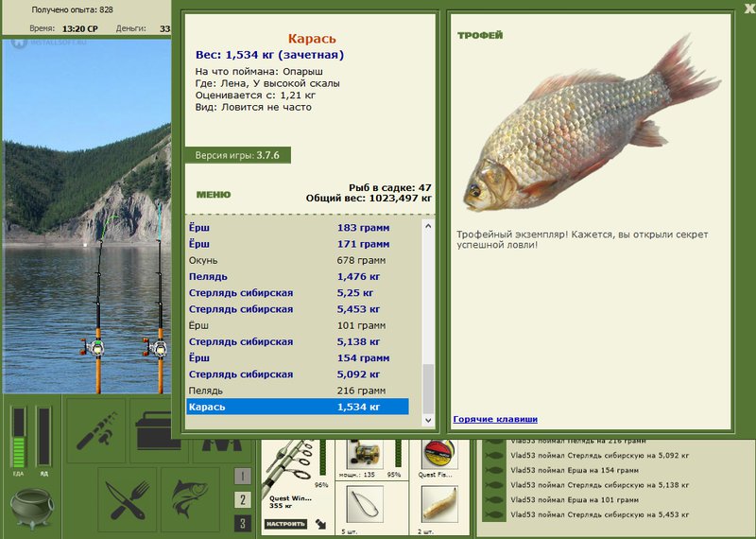Click the Получено опыта: 828 text
Image resolution: width=756 pixels, height=539 pixels.
click(73, 9)
